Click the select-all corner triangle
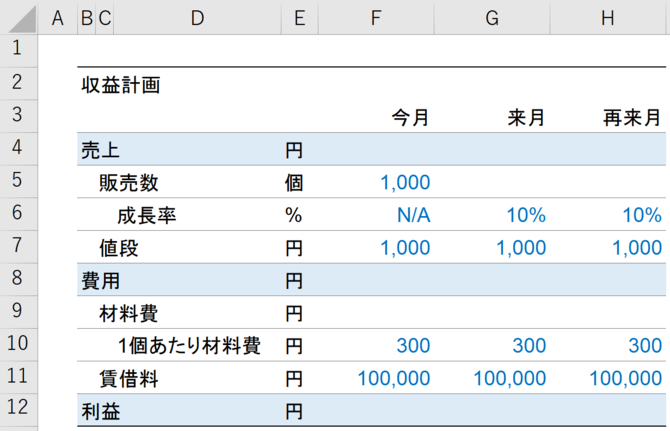 22,19
